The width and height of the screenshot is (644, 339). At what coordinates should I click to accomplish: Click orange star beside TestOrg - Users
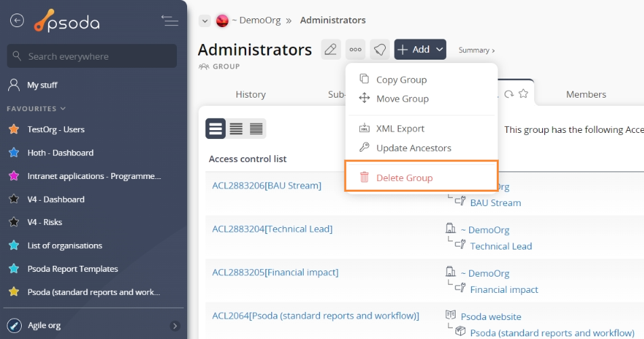click(14, 129)
